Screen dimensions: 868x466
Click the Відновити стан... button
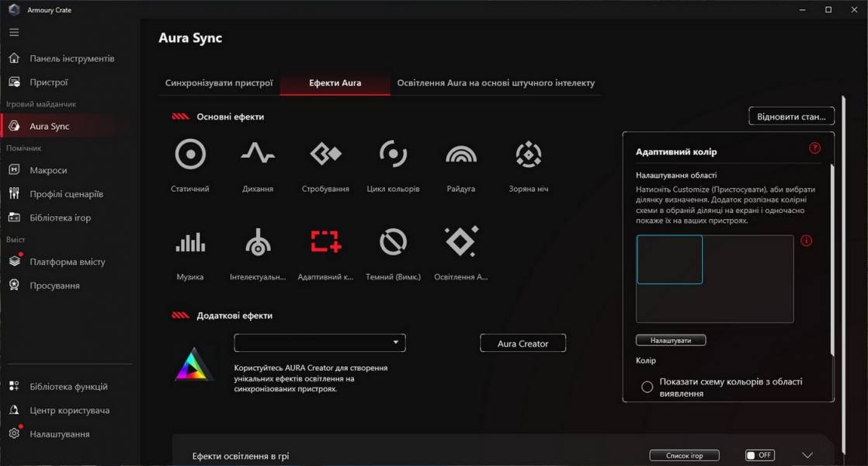click(791, 116)
